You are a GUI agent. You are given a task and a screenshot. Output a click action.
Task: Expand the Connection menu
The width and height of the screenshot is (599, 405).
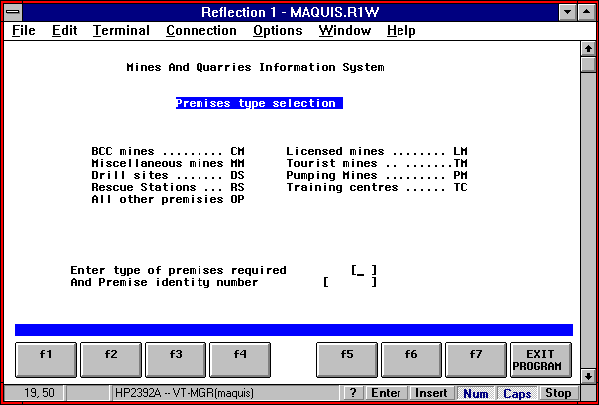[201, 31]
